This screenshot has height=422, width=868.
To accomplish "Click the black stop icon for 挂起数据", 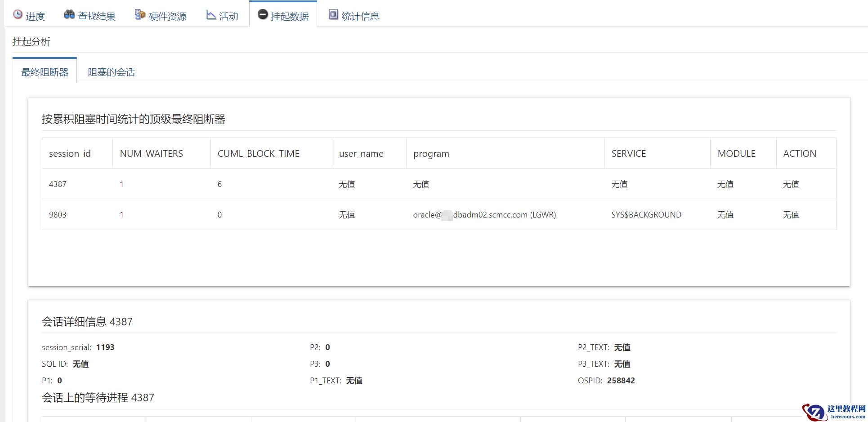I will (263, 14).
